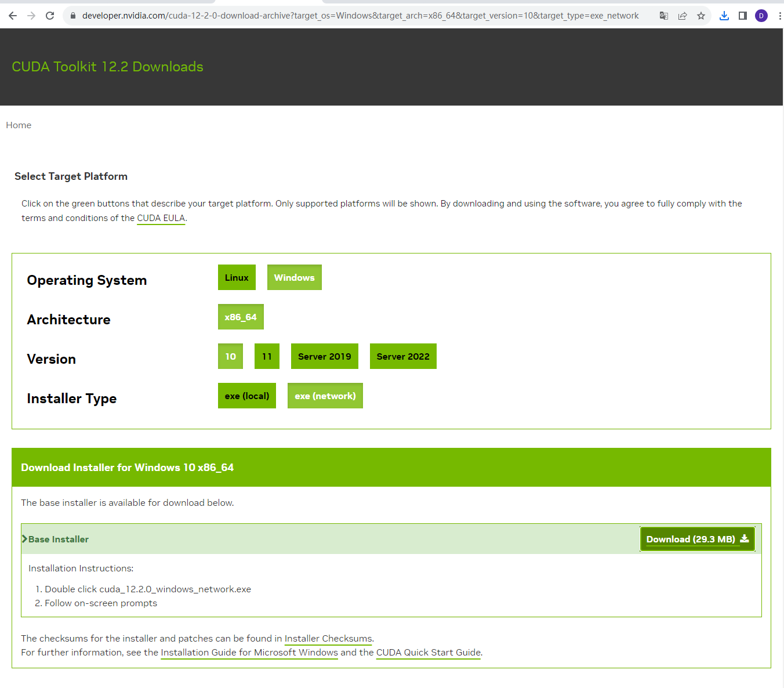
Task: Open the Chrome three-dot menu
Action: 779,16
